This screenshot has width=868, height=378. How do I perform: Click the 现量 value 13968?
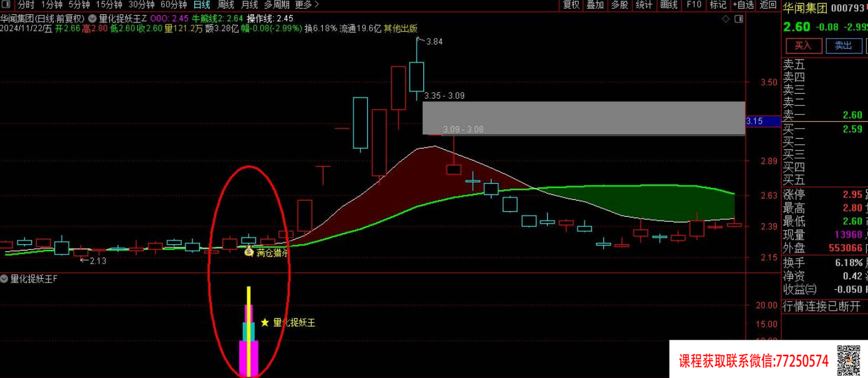click(x=849, y=234)
